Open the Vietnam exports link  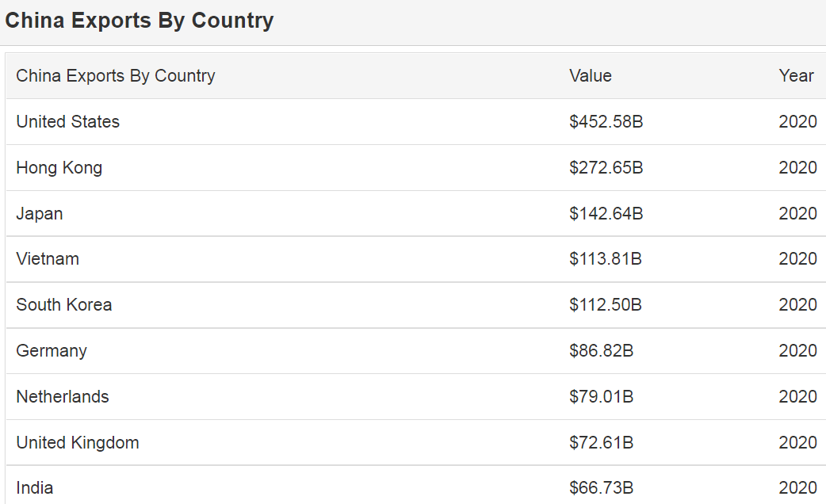pyautogui.click(x=48, y=259)
